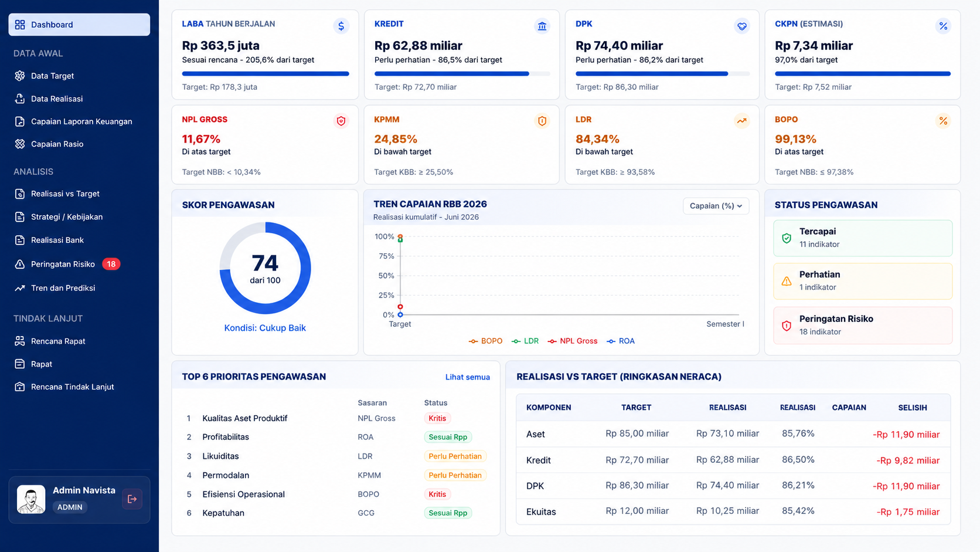Click the Rencana Rapat sidebar icon

click(x=20, y=341)
